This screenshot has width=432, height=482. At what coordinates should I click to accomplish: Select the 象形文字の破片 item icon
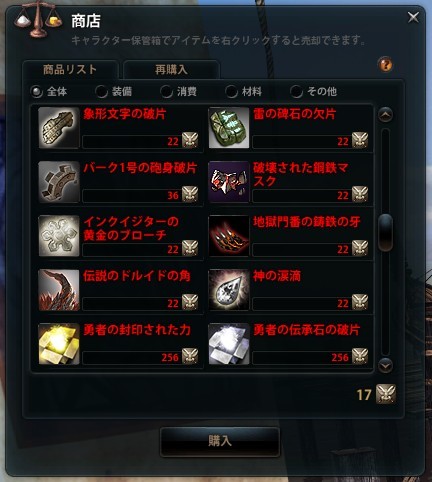[x=59, y=128]
